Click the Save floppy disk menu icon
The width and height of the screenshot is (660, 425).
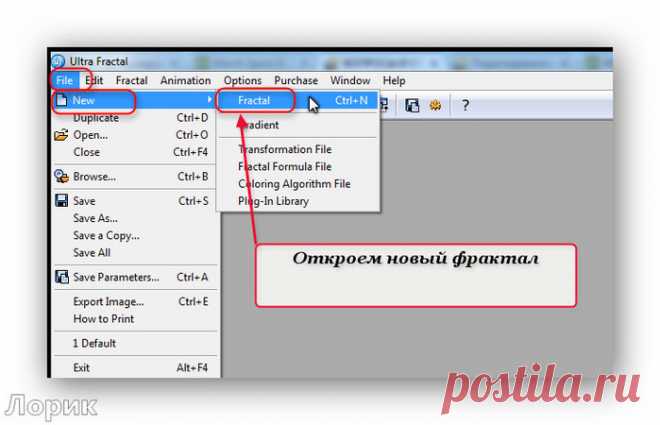(60, 201)
